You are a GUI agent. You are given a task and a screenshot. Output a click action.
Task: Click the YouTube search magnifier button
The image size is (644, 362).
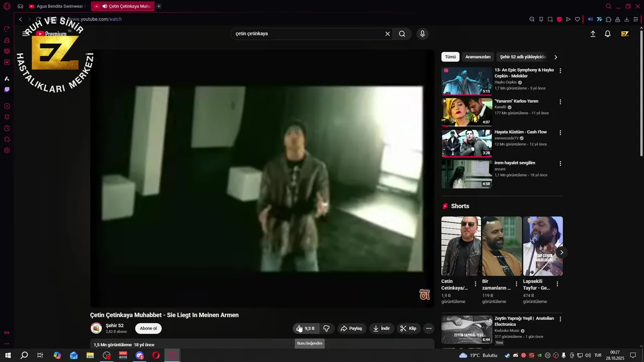tap(402, 34)
